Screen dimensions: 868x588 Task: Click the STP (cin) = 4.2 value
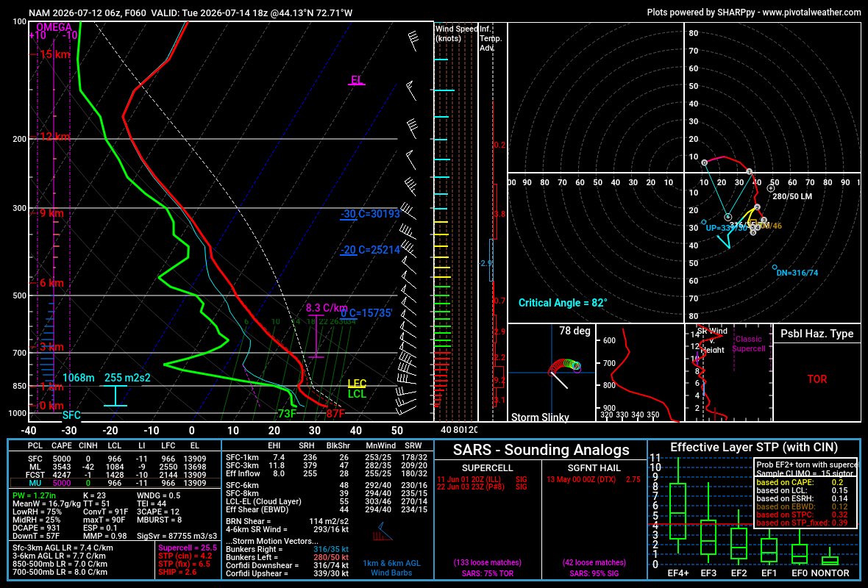tap(185, 556)
